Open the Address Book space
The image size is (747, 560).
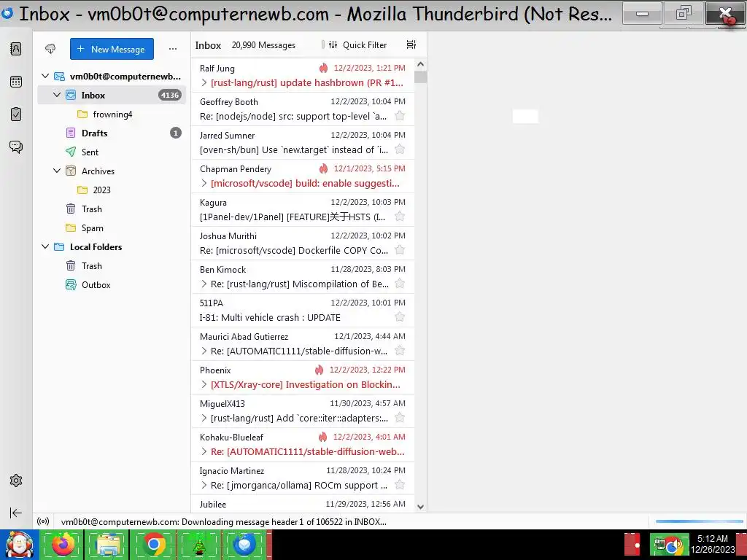(x=16, y=49)
